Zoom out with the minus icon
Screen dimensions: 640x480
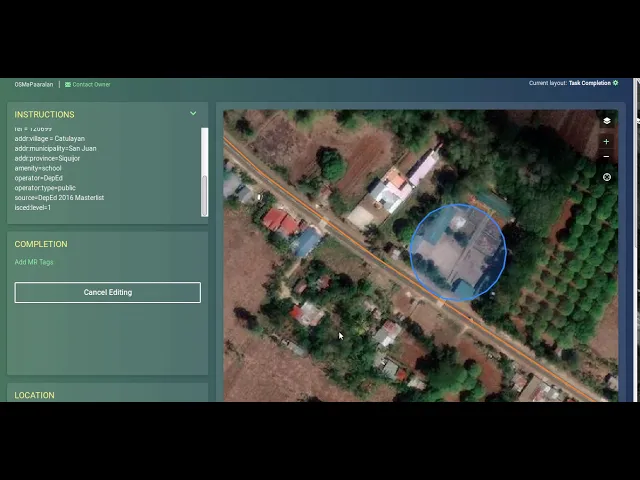point(607,157)
